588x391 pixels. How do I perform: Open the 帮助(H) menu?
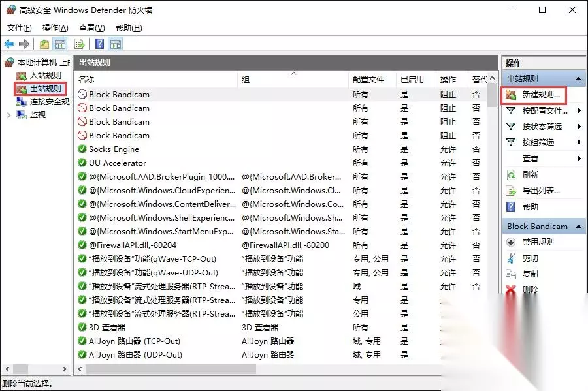pos(129,27)
